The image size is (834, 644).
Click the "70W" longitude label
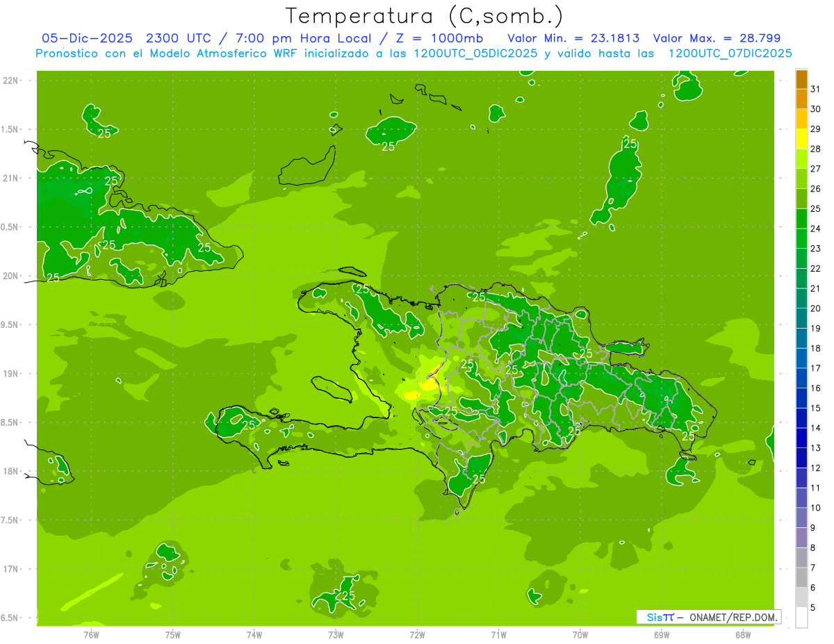(x=580, y=634)
